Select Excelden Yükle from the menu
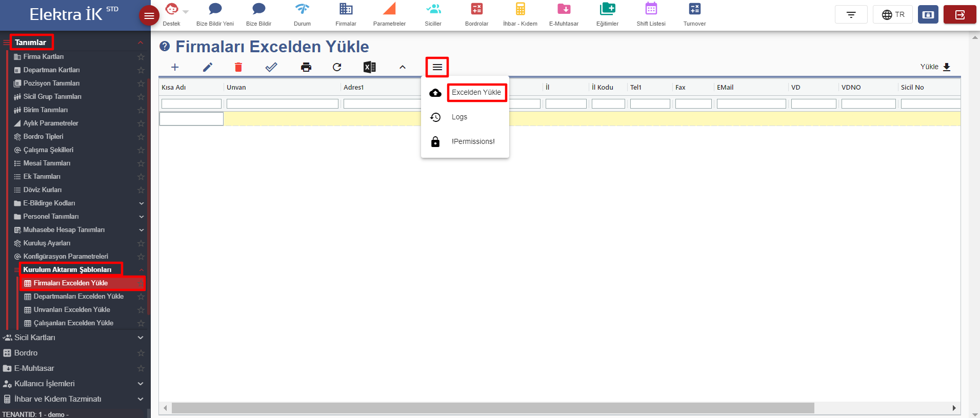Screen dimensions: 980x418 click(476, 92)
